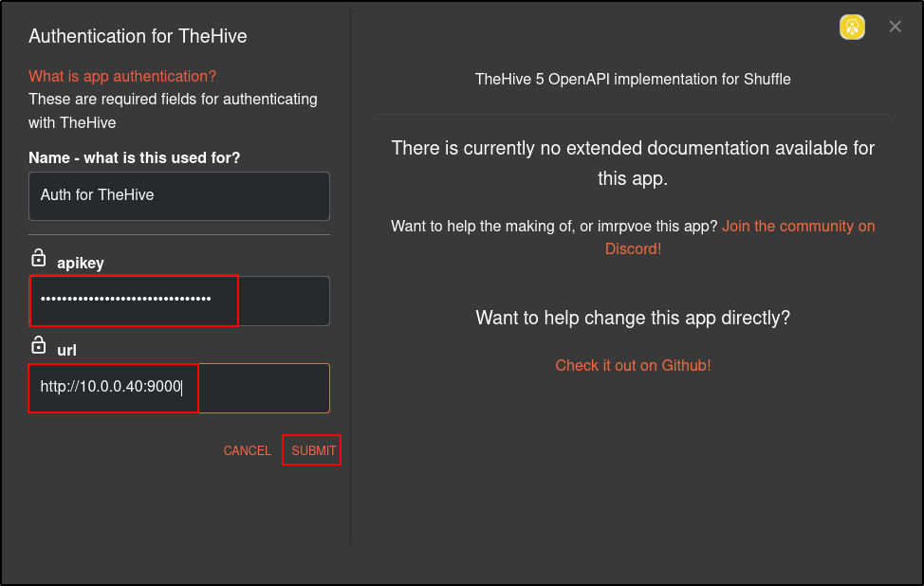Click the lock icon beside url

click(38, 345)
